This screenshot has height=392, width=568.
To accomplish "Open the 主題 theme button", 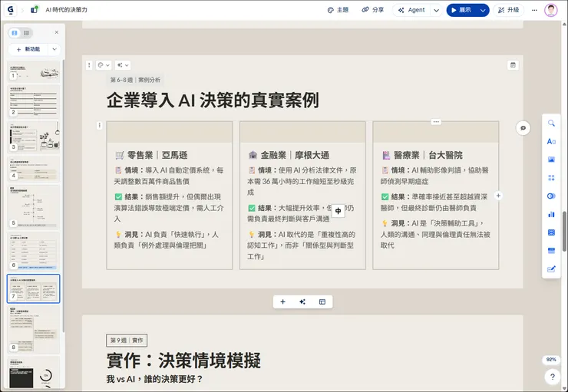I will pyautogui.click(x=338, y=10).
